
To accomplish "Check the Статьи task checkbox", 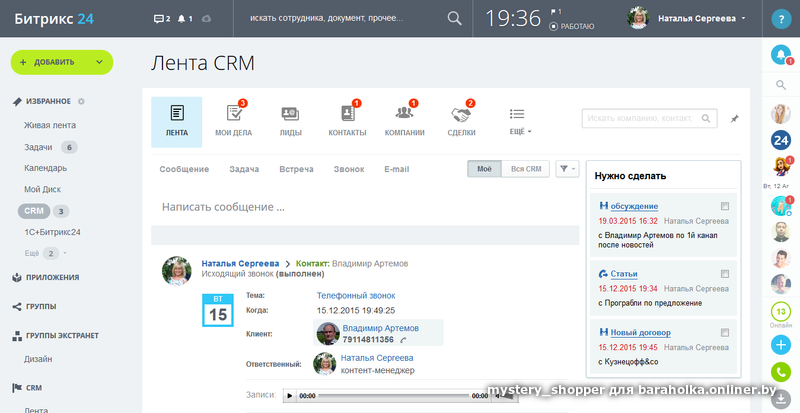I will 725,274.
